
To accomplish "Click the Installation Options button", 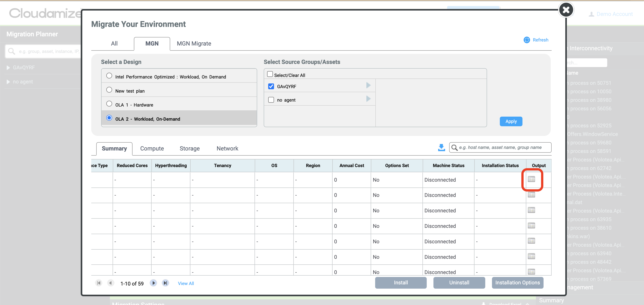I will [518, 283].
